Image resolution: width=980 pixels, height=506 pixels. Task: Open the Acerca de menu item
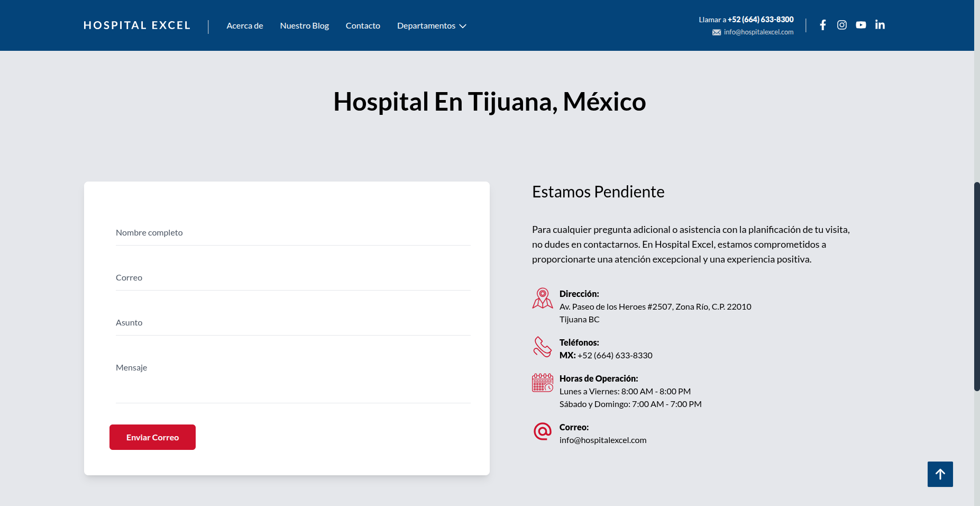pyautogui.click(x=244, y=26)
